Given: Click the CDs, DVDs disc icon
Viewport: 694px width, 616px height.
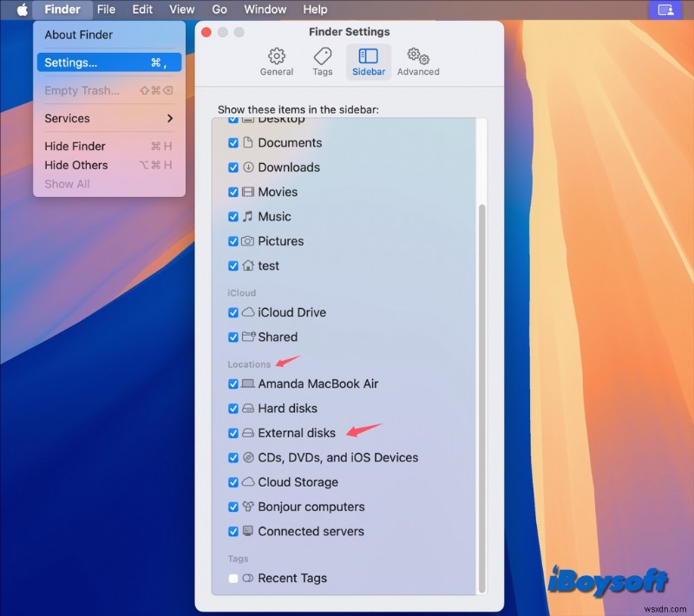Looking at the screenshot, I should (248, 457).
